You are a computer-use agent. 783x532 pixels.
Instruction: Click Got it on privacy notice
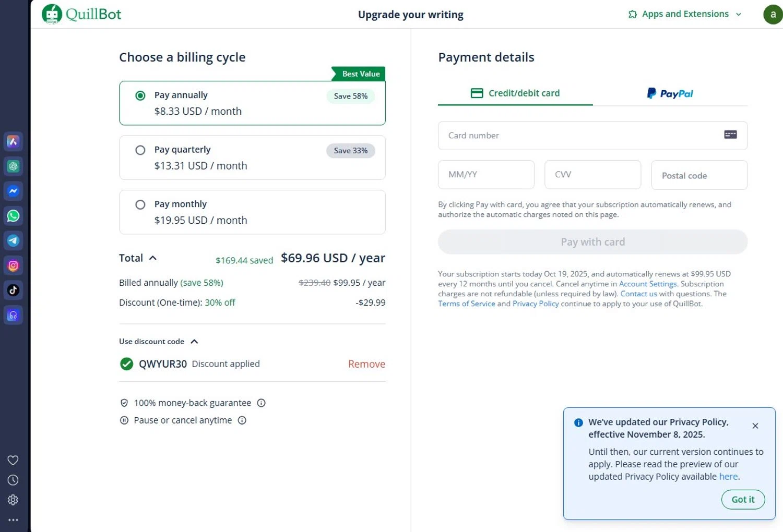point(742,499)
